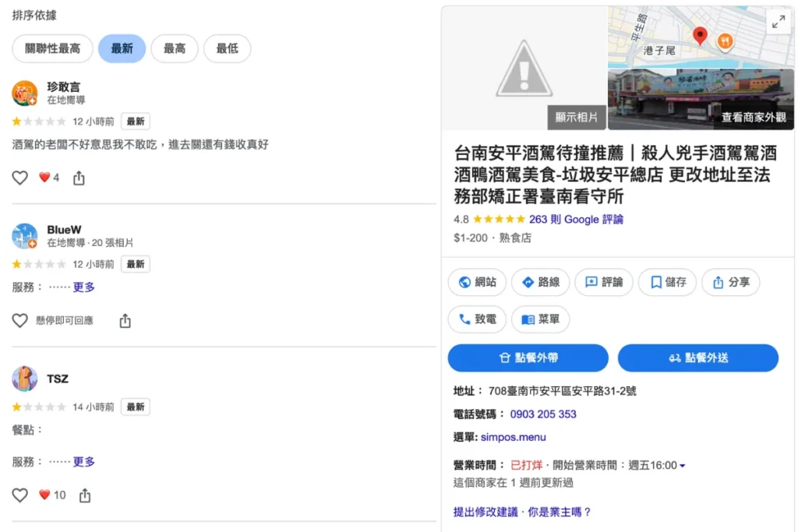Image resolution: width=798 pixels, height=532 pixels.
Task: Click the 網站 button
Action: (477, 282)
